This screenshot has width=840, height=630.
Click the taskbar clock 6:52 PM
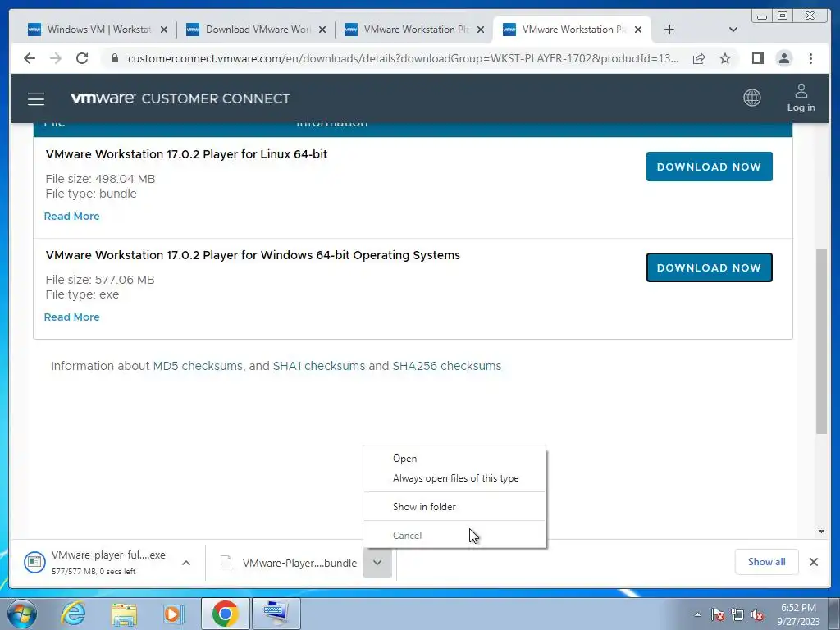click(798, 608)
